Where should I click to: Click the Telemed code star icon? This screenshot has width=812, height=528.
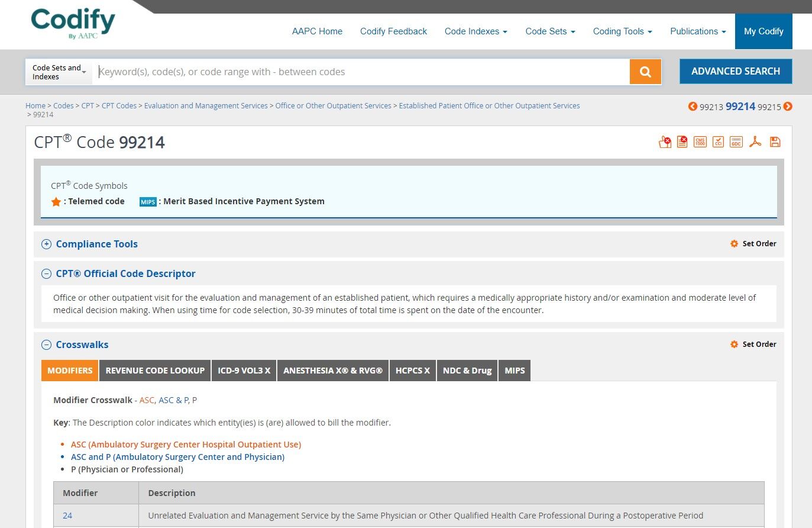point(56,202)
